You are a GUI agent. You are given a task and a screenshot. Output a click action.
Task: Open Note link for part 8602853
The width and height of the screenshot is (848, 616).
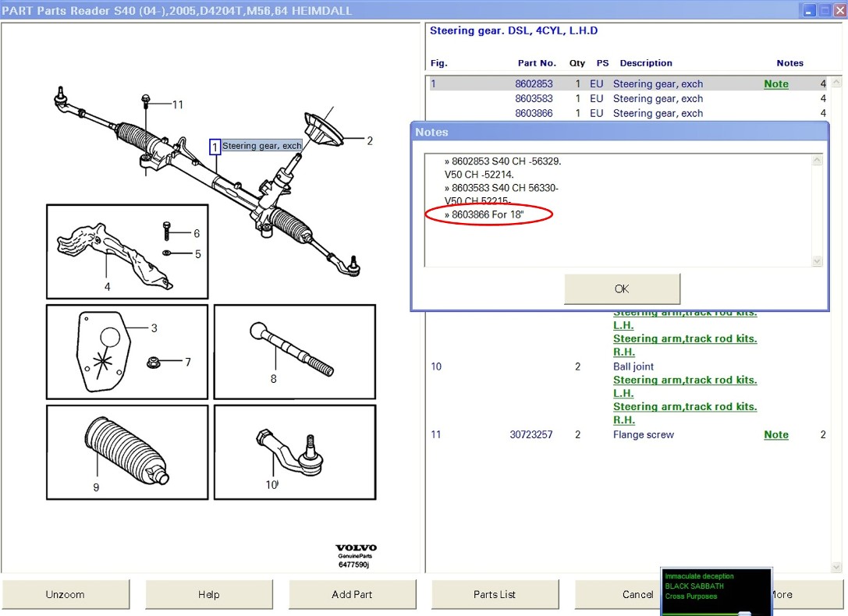tap(776, 83)
